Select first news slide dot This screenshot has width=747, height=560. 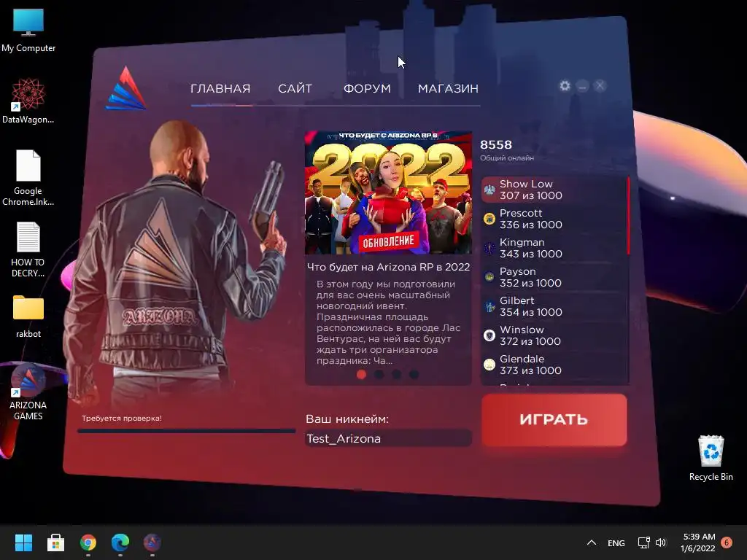362,374
